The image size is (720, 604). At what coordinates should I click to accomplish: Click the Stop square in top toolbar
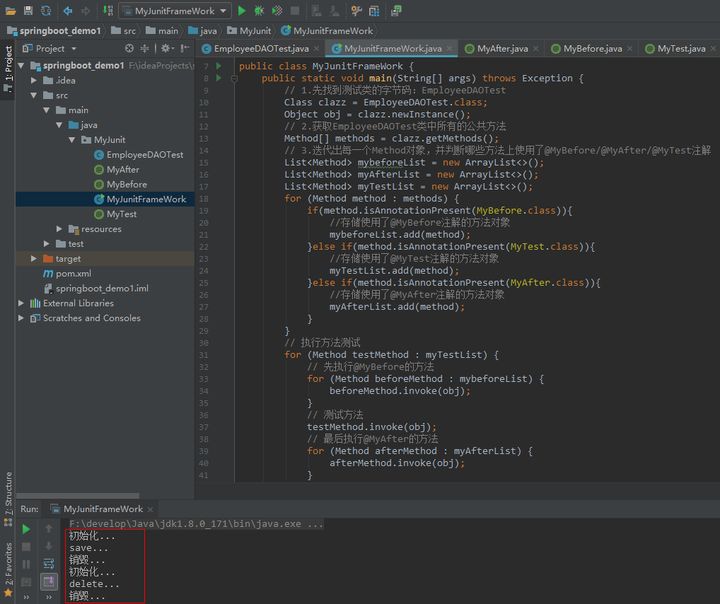(295, 10)
